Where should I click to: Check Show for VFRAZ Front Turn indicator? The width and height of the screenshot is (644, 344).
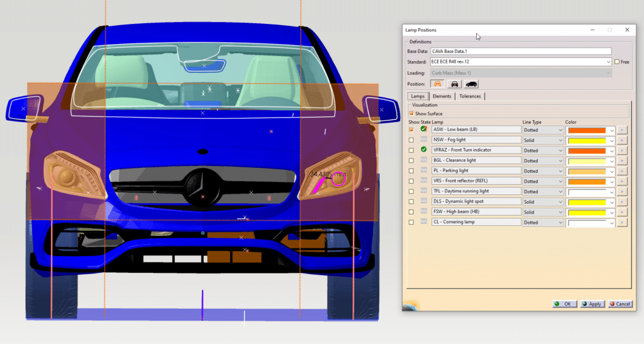[x=411, y=150]
